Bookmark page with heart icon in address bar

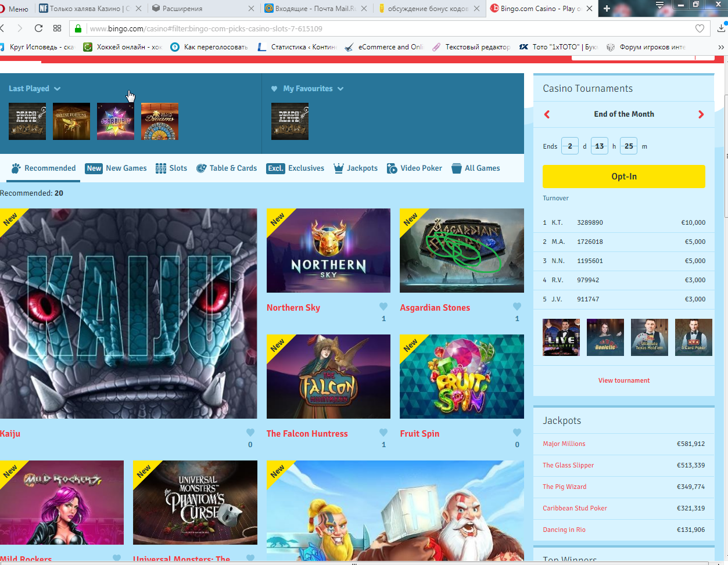[x=700, y=28]
